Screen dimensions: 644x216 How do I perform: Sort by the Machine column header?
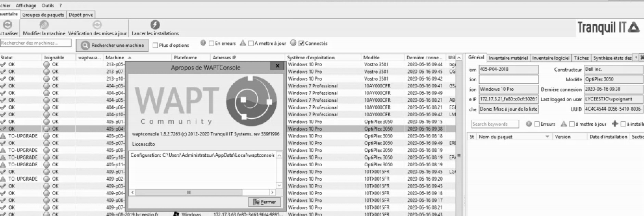[x=115, y=58]
